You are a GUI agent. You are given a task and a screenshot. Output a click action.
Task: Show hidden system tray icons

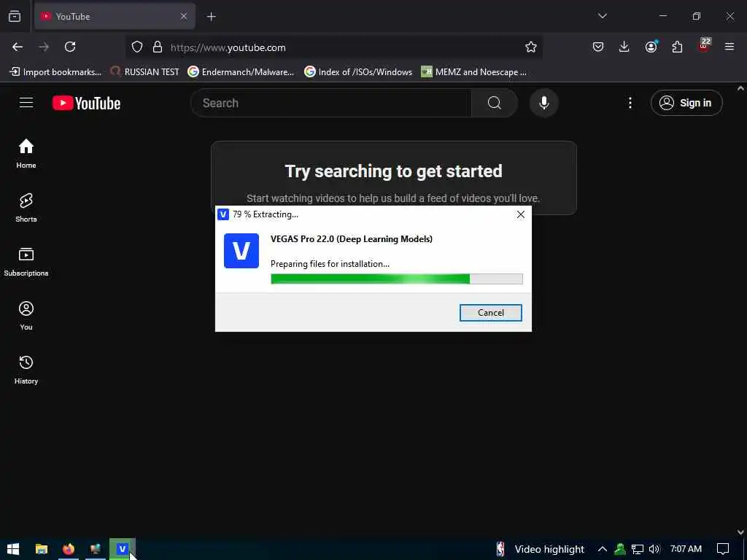point(602,549)
